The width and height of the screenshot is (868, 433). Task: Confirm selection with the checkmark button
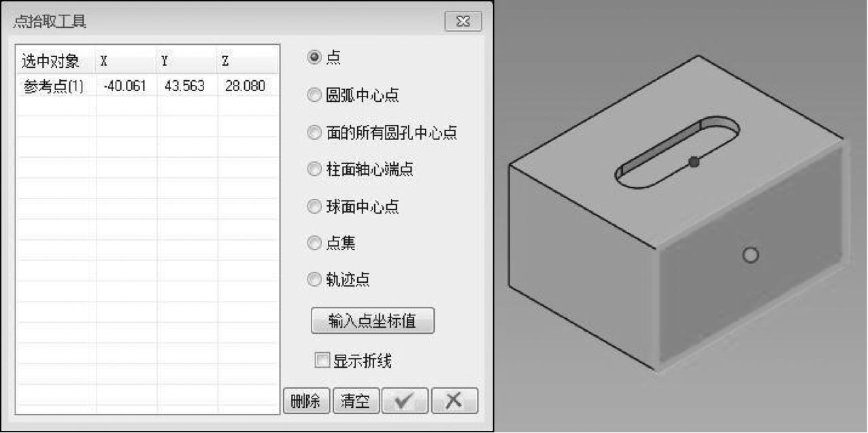coord(405,401)
